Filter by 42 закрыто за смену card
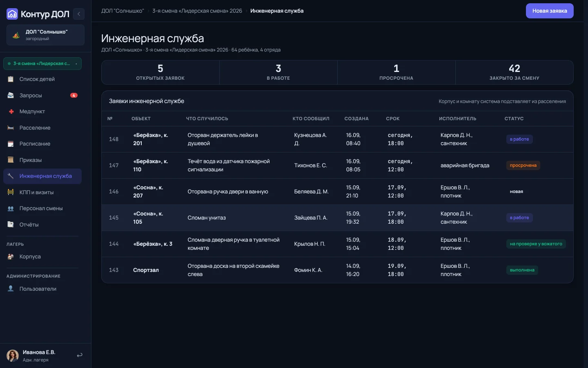The image size is (588, 368). click(514, 72)
